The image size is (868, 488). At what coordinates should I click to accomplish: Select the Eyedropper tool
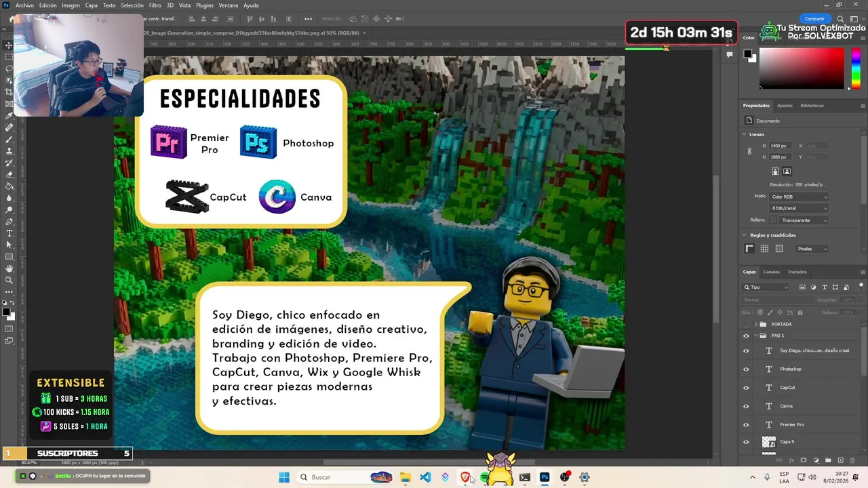pos(9,116)
